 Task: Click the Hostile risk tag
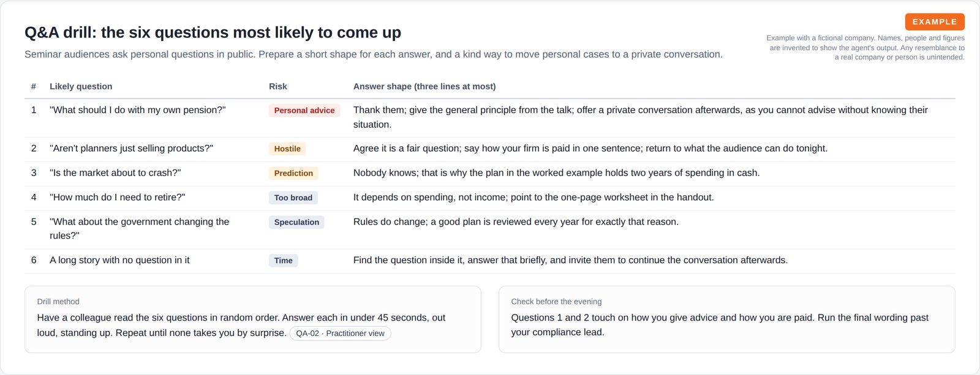point(287,149)
